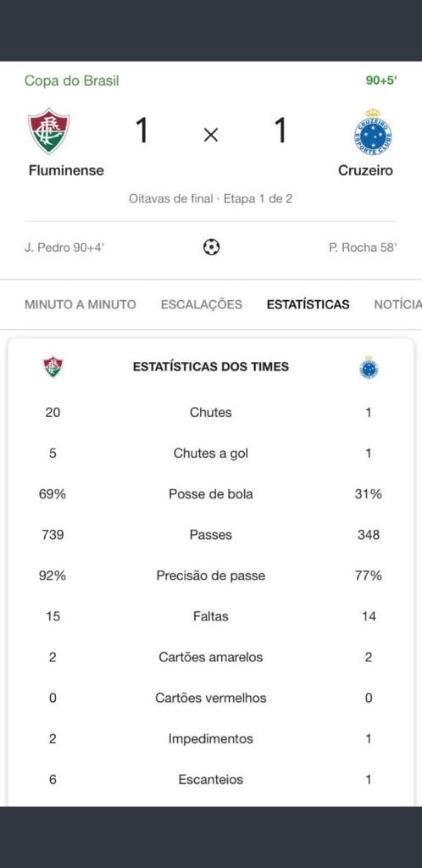Click the Posse de bola statistic row
The image size is (422, 868).
(211, 494)
